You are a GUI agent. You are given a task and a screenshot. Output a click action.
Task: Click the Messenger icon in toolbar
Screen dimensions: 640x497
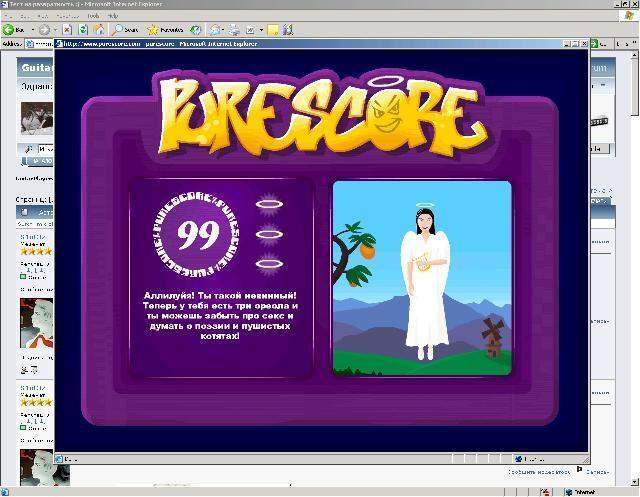pyautogui.click(x=288, y=30)
